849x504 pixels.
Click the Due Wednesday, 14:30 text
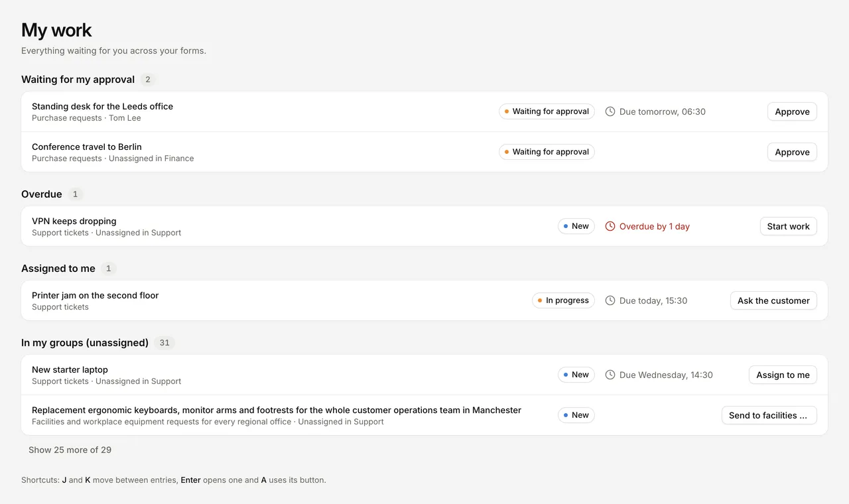(x=666, y=375)
